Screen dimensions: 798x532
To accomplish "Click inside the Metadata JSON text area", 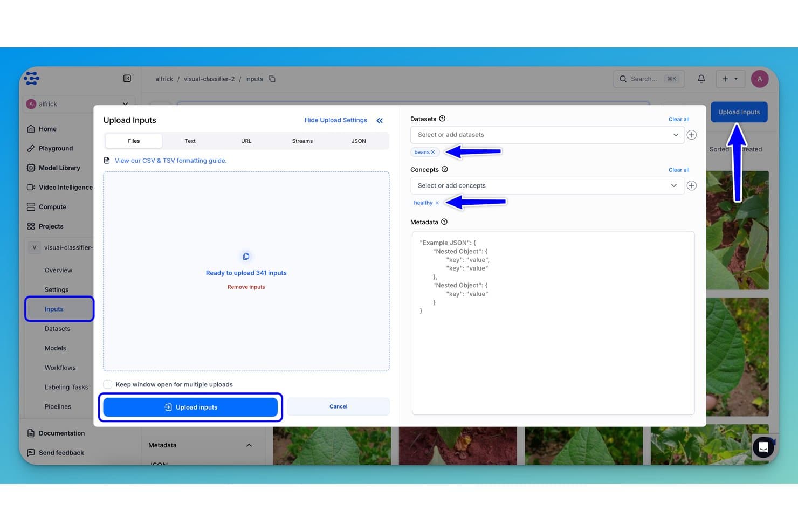I will (553, 323).
